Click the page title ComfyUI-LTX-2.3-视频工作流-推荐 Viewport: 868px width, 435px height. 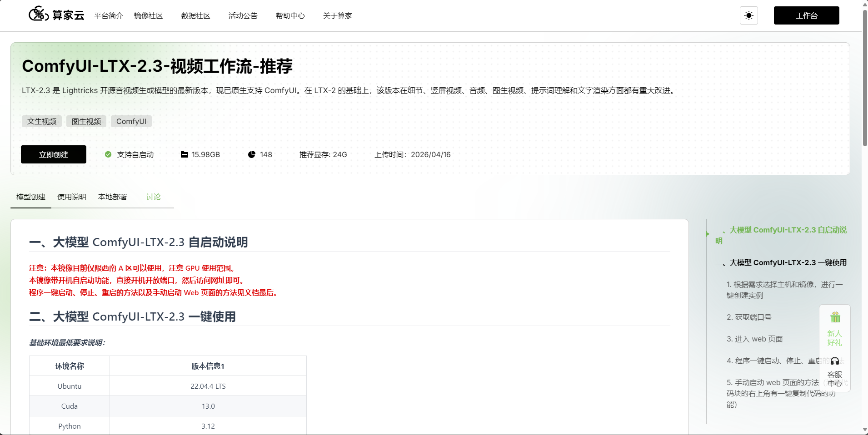coord(157,66)
